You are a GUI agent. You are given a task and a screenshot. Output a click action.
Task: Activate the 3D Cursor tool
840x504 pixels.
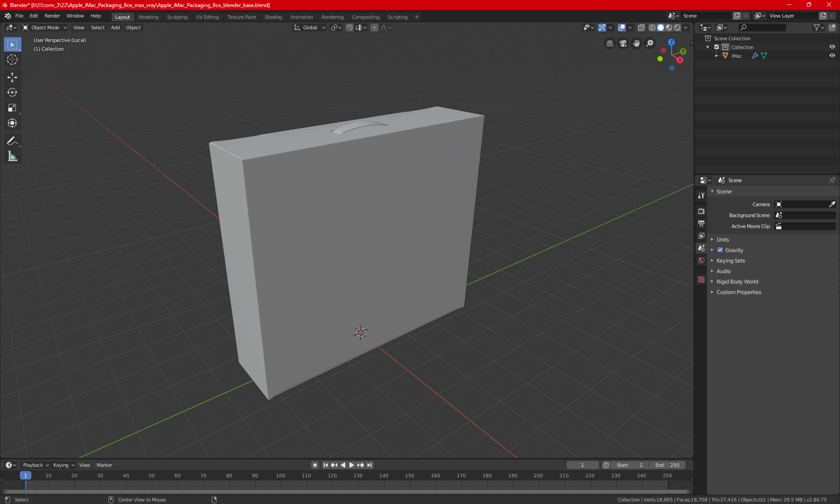12,59
